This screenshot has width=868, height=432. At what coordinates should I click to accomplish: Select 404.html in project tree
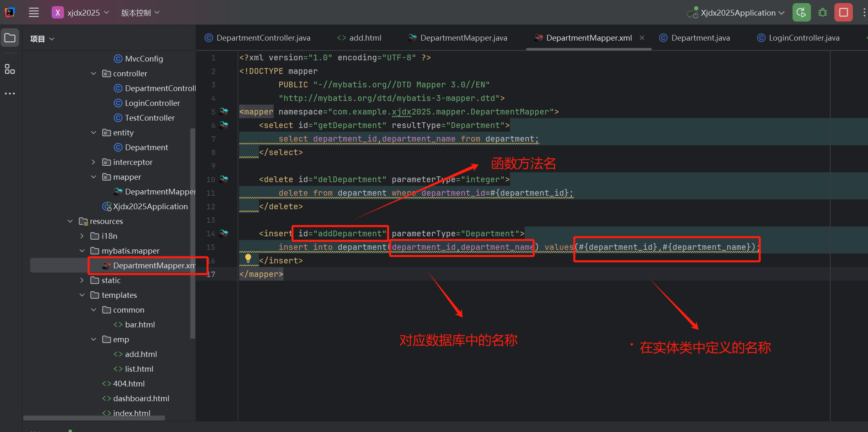[123, 384]
